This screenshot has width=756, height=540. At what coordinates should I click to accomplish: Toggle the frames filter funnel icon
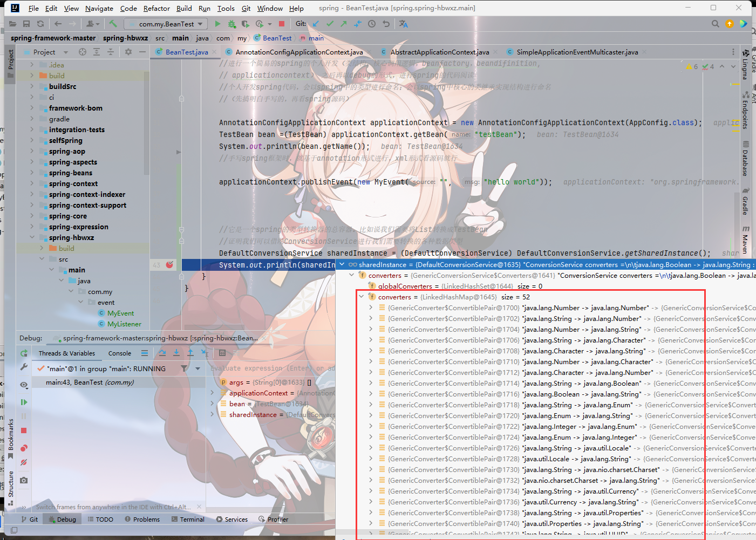pos(185,368)
